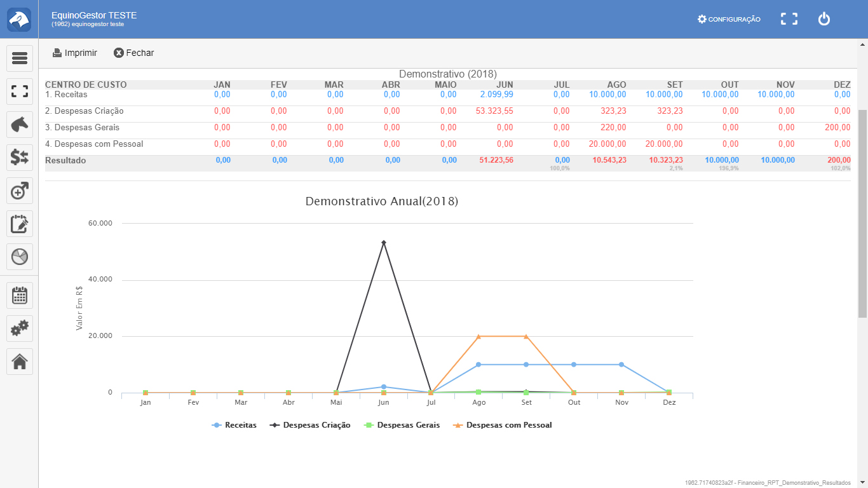This screenshot has height=488, width=868.
Task: Click the '1. Receitas' row label
Action: point(66,94)
